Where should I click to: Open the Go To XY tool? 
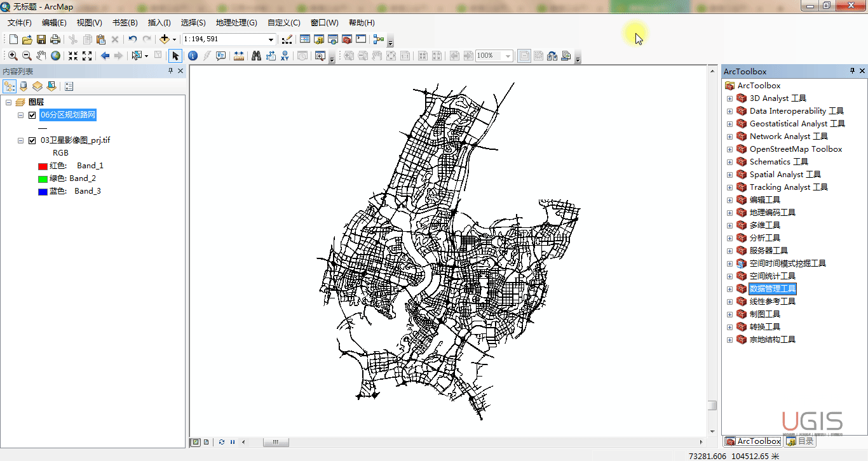coord(285,56)
